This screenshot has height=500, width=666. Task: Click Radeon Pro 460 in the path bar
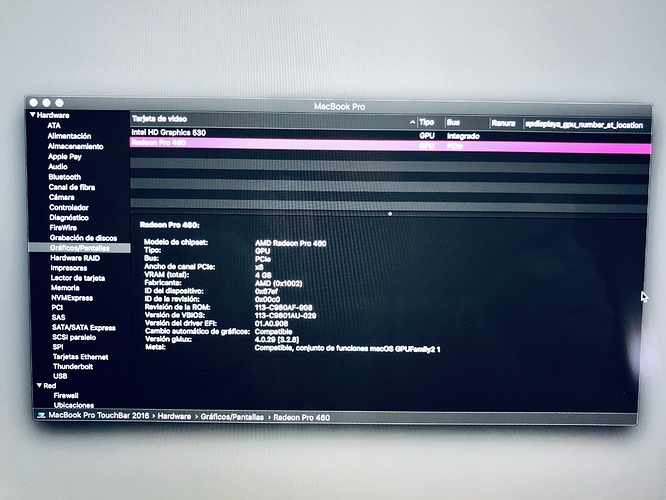[302, 418]
